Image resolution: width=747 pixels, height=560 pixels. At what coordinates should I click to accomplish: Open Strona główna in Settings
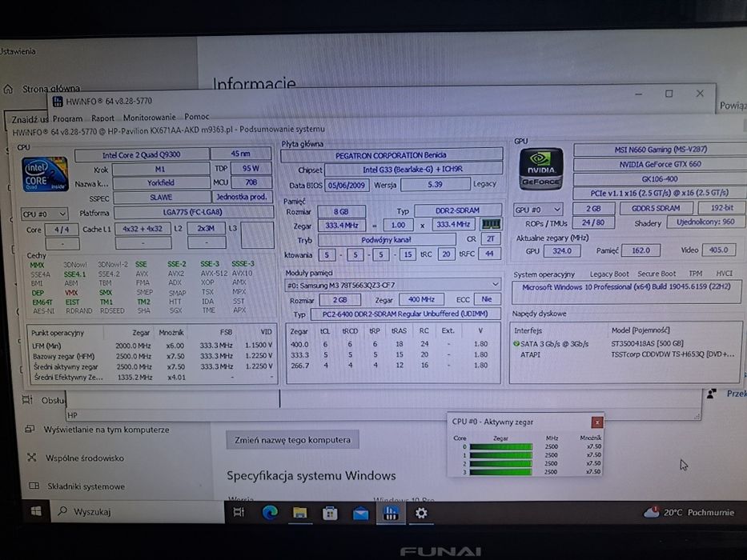[x=51, y=89]
